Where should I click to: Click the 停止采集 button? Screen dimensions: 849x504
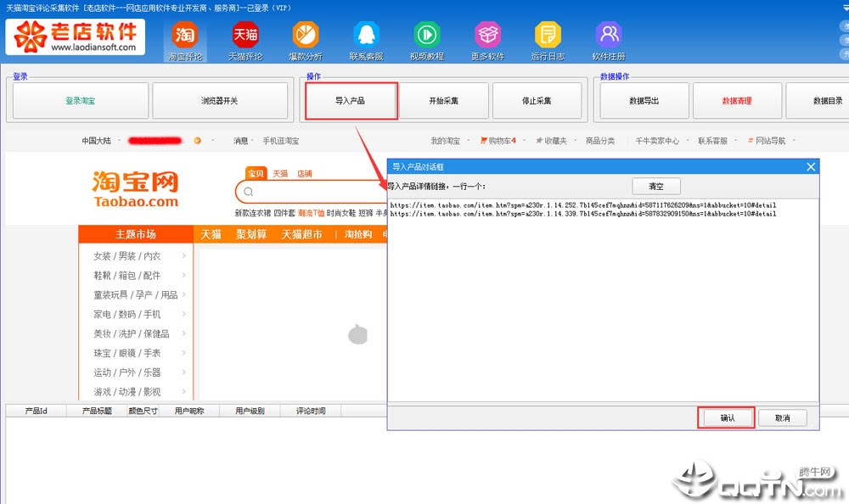[537, 101]
